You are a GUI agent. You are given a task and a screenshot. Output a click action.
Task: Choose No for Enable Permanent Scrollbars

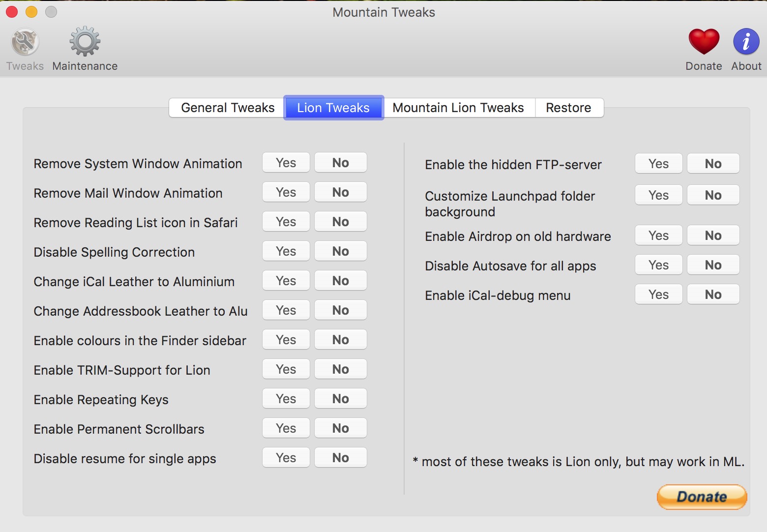click(x=340, y=428)
